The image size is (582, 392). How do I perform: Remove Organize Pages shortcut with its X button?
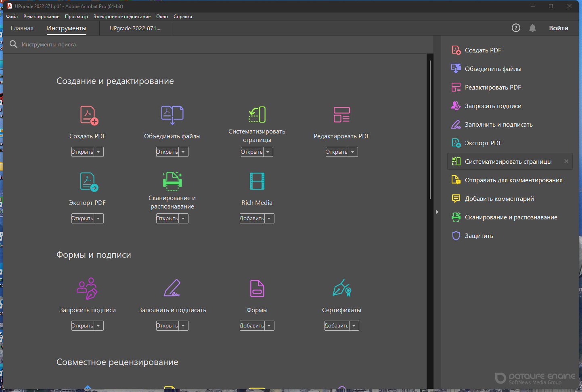pyautogui.click(x=566, y=161)
